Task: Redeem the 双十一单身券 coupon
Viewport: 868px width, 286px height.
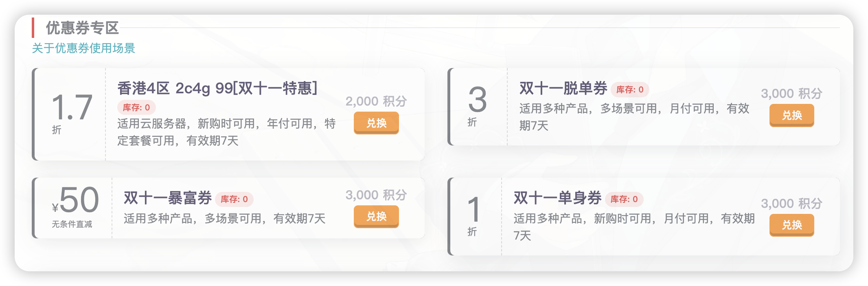Action: pyautogui.click(x=791, y=225)
